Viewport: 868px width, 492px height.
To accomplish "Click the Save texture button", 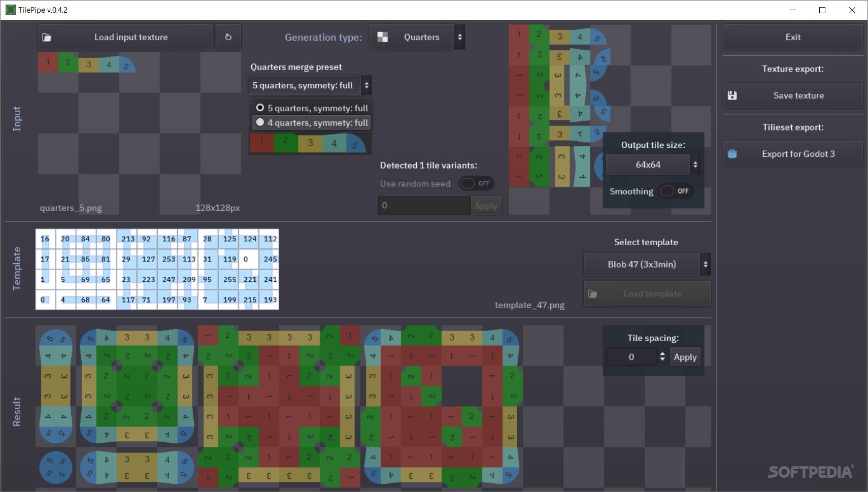I will point(793,95).
